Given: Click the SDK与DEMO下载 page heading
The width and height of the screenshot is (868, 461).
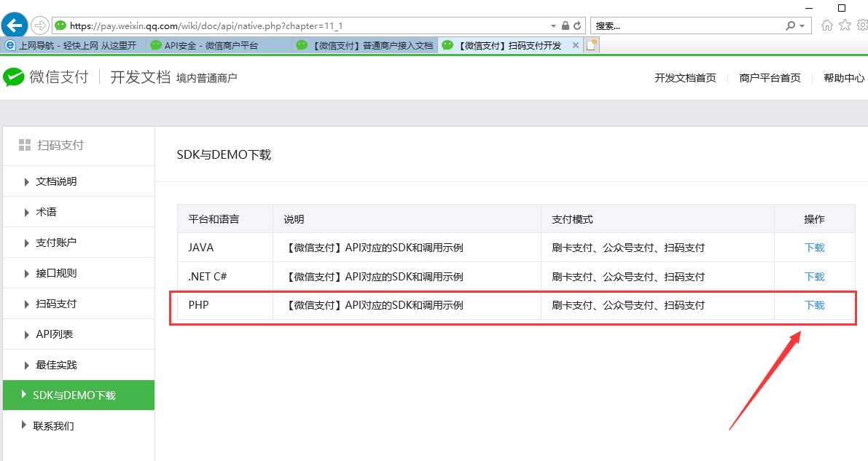Looking at the screenshot, I should point(224,155).
